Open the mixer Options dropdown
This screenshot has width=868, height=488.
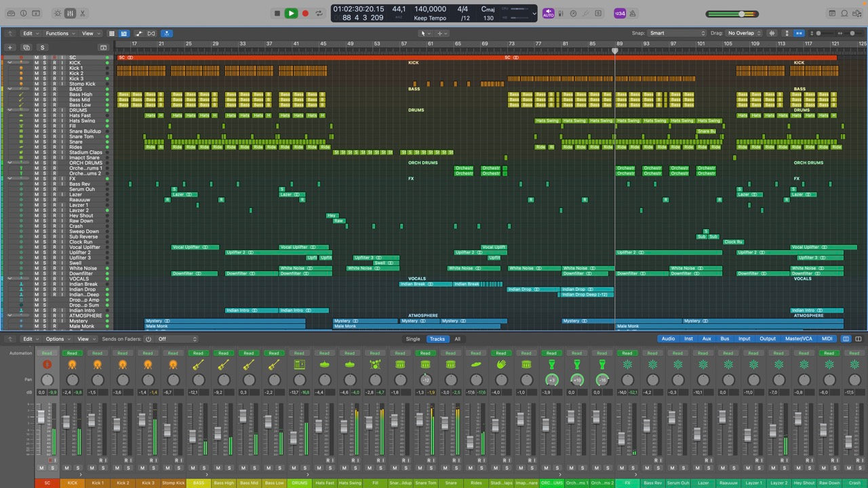tap(58, 339)
